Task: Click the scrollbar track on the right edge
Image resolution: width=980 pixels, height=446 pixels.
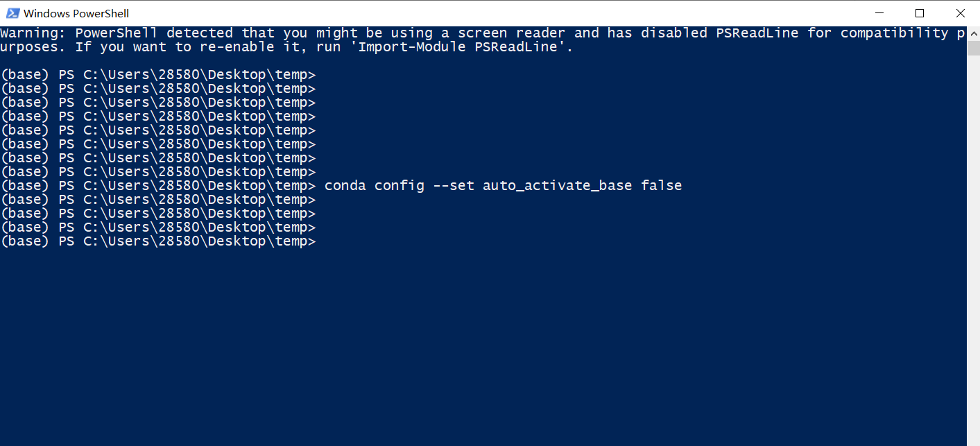Action: pos(974,243)
